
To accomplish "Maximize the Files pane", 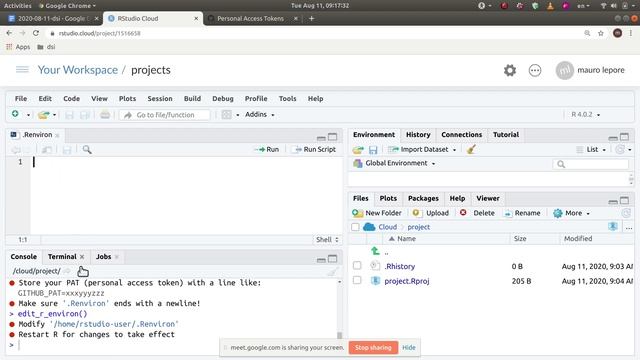I will 624,200.
